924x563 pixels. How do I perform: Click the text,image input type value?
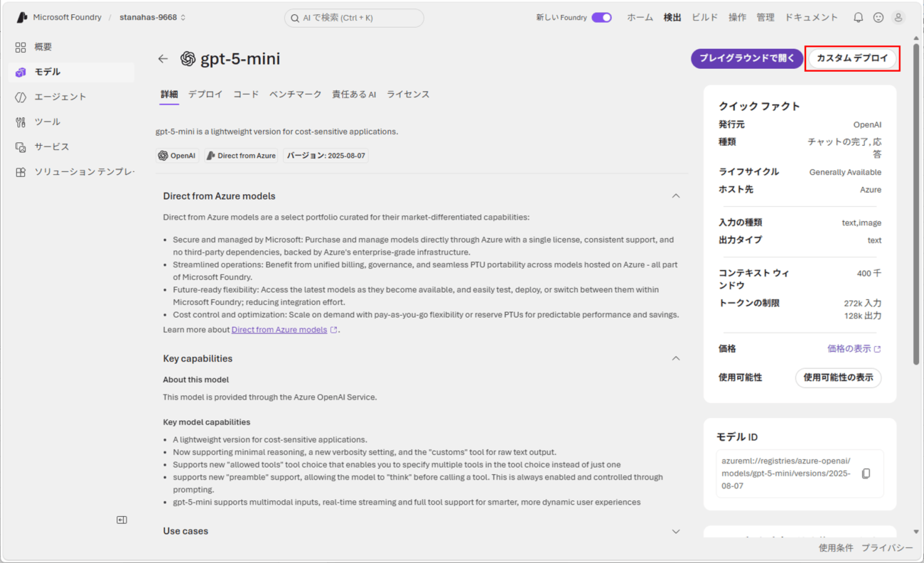(861, 222)
